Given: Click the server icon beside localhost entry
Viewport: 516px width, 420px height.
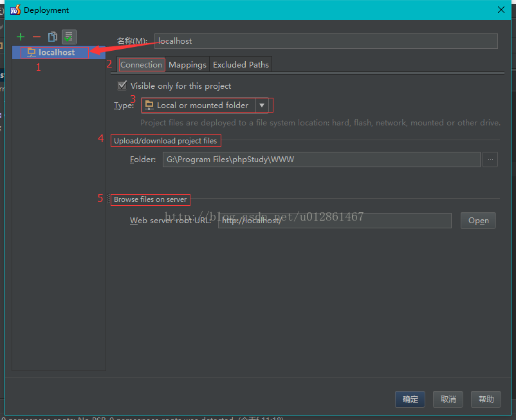Looking at the screenshot, I should click(31, 53).
